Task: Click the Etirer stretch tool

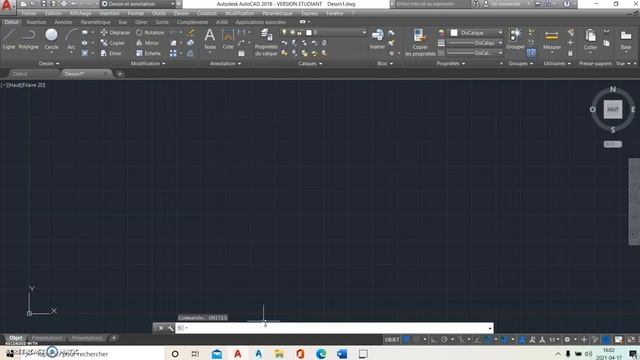Action: 111,53
